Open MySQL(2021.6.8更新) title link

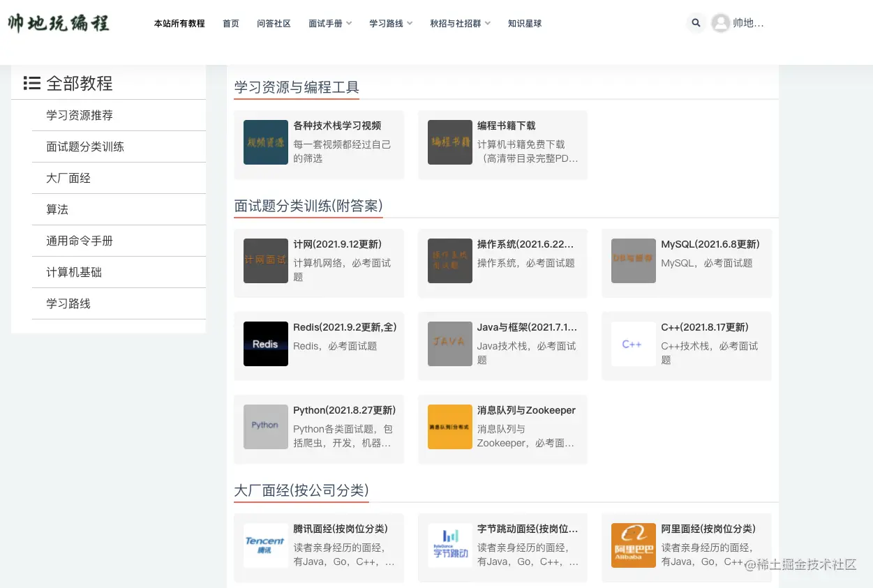710,244
